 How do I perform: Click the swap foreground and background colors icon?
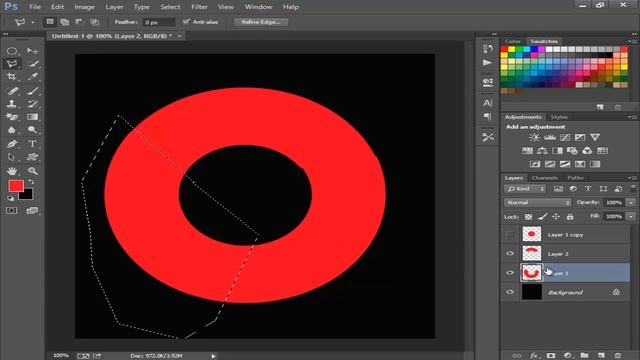[31, 181]
